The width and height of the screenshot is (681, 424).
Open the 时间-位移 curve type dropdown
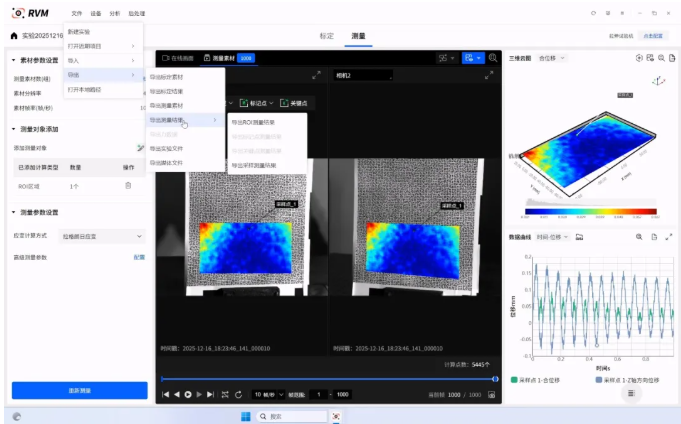pos(553,237)
